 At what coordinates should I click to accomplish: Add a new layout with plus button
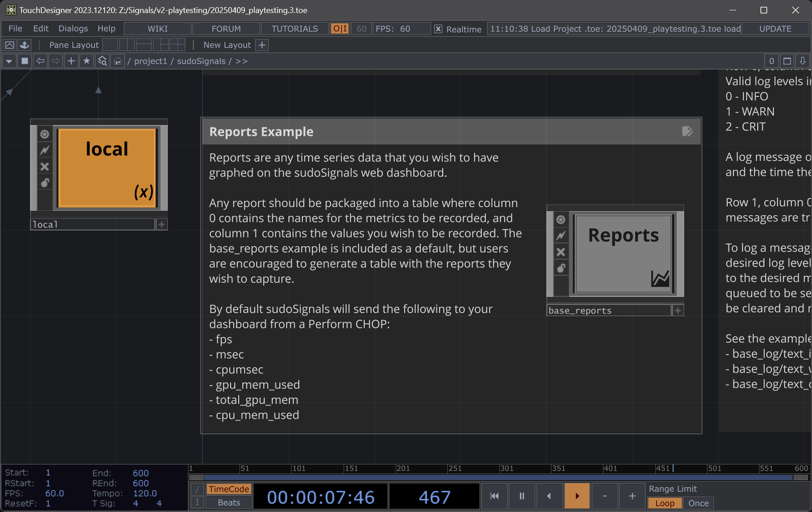[262, 45]
